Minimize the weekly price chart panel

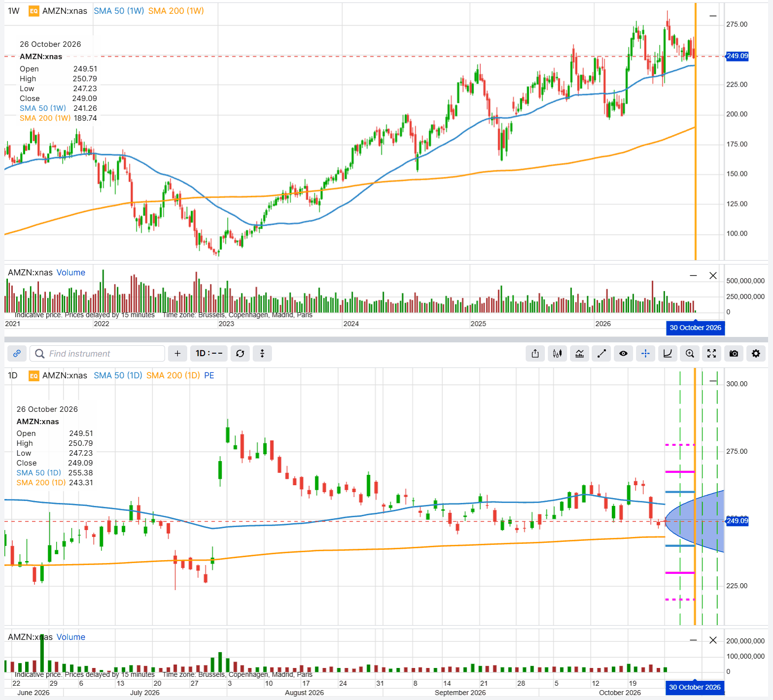point(713,16)
